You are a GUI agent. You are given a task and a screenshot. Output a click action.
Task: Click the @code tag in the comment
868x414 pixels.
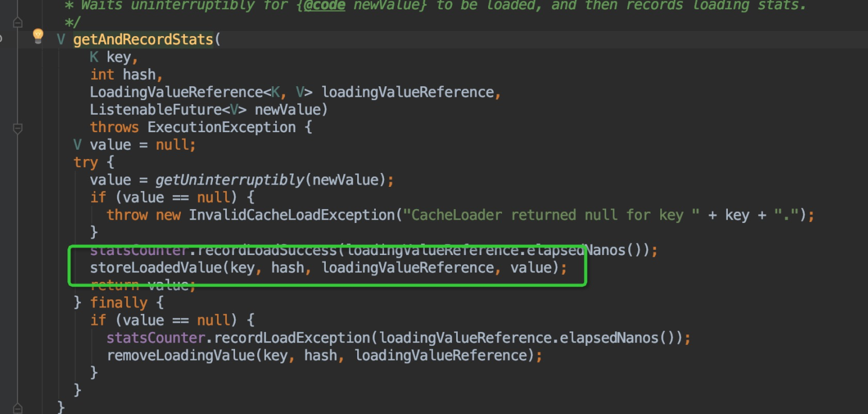coord(324,6)
